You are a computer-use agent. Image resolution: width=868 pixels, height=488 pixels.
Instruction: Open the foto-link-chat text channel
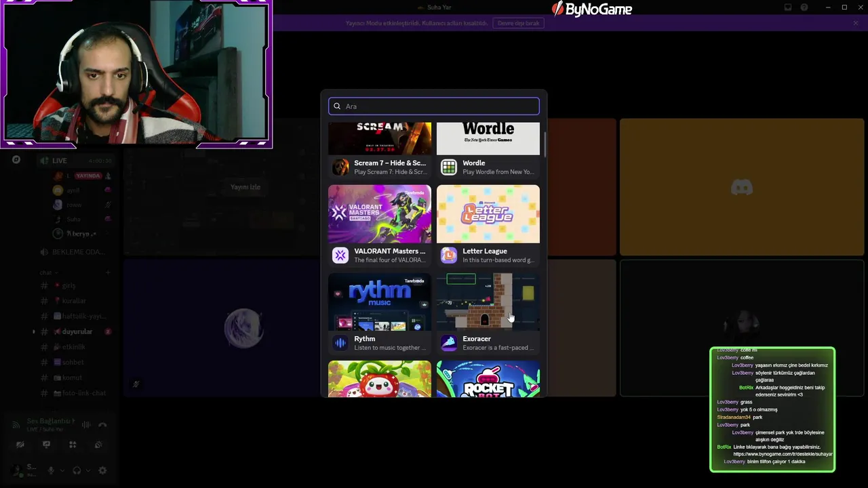[75, 393]
